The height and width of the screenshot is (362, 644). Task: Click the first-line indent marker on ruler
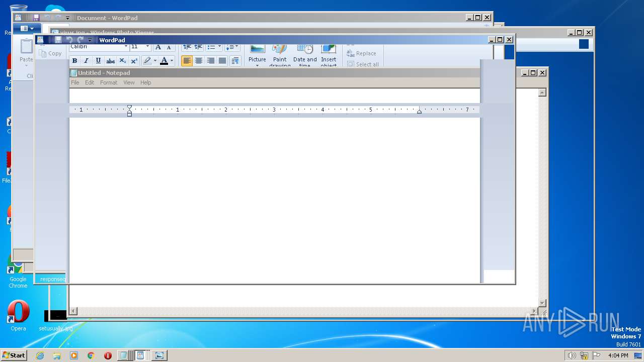pyautogui.click(x=129, y=107)
